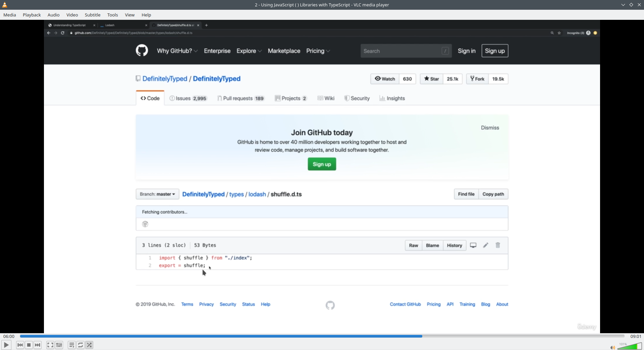Screen dimensions: 644x350
Task: Click the browser back arrow
Action: pos(49,33)
